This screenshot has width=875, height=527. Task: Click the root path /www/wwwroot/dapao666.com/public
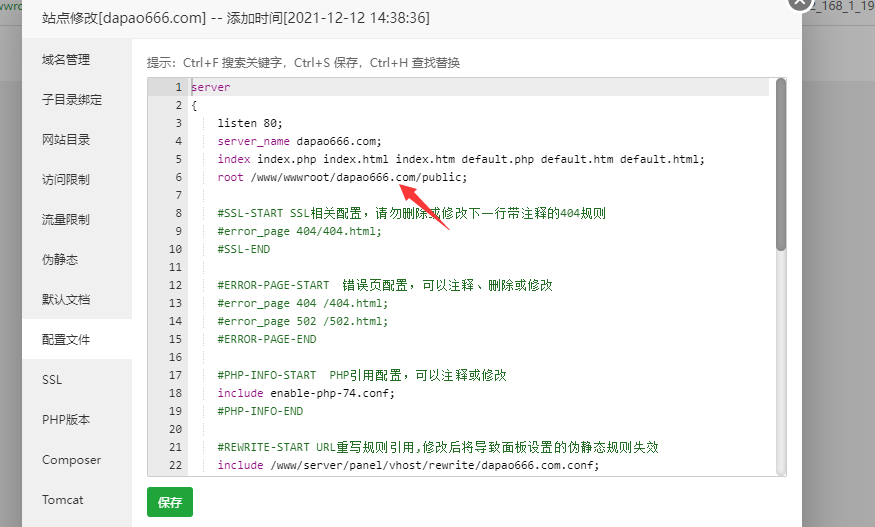click(356, 177)
